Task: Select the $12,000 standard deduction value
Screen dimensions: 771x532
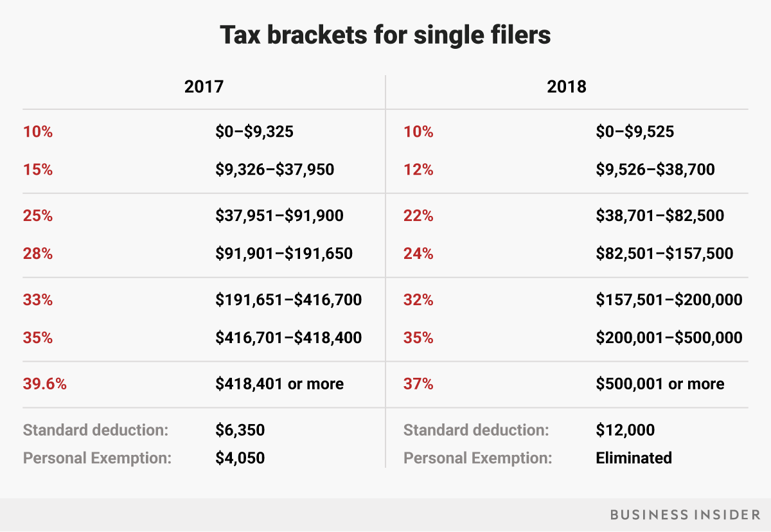Action: click(x=625, y=430)
